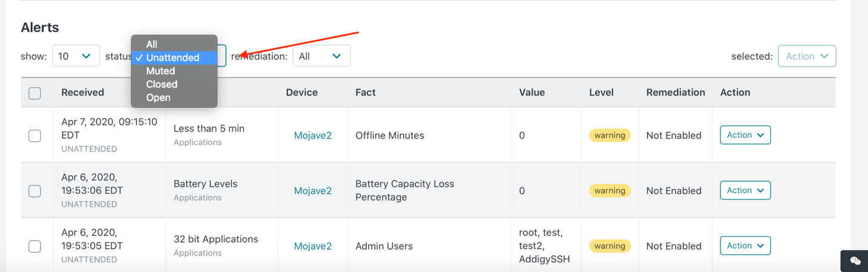Open Action menu for Offline Minutes row

(745, 135)
